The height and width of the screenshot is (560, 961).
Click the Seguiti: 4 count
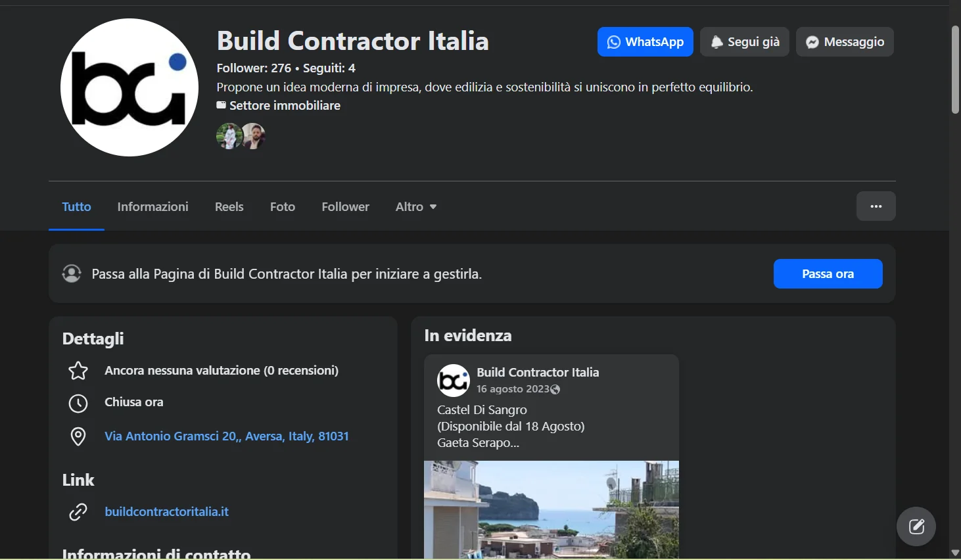point(329,68)
